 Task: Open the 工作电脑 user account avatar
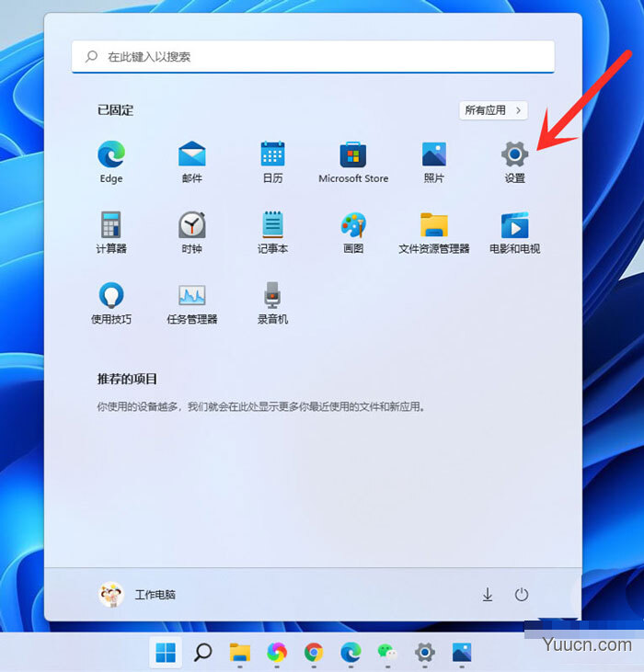111,595
